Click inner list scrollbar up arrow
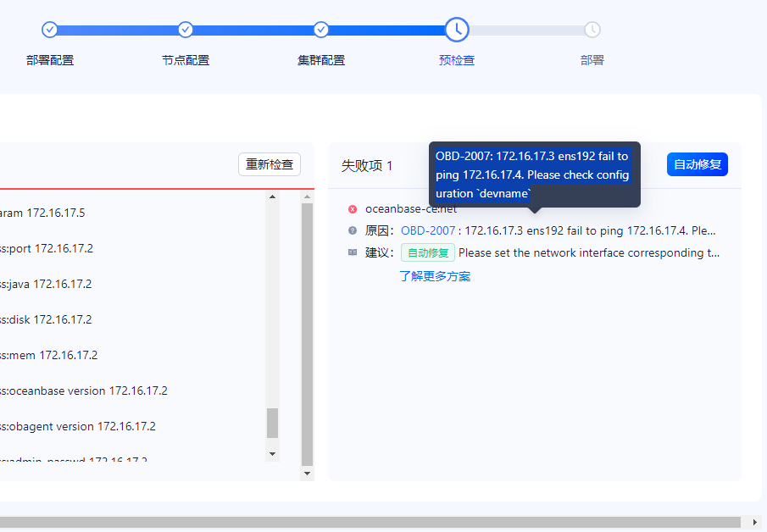Screen dimensions: 767x532 (272, 197)
